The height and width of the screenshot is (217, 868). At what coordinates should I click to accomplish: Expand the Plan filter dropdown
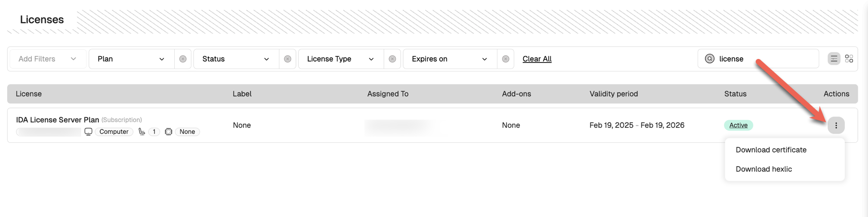coord(131,59)
